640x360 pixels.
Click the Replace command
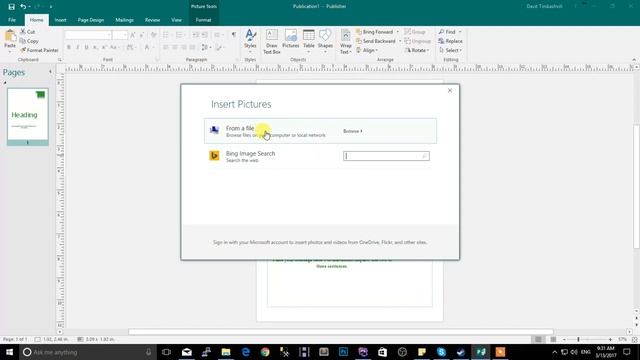450,41
